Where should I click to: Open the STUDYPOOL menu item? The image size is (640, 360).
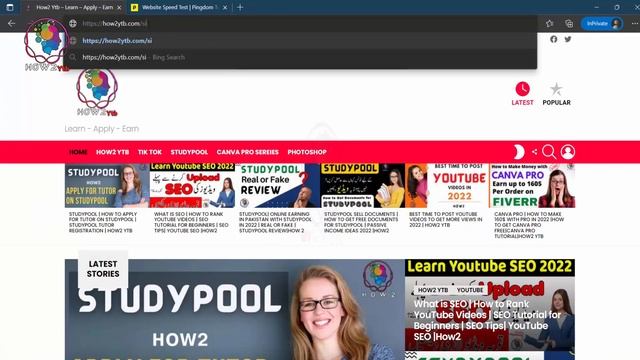click(x=189, y=152)
